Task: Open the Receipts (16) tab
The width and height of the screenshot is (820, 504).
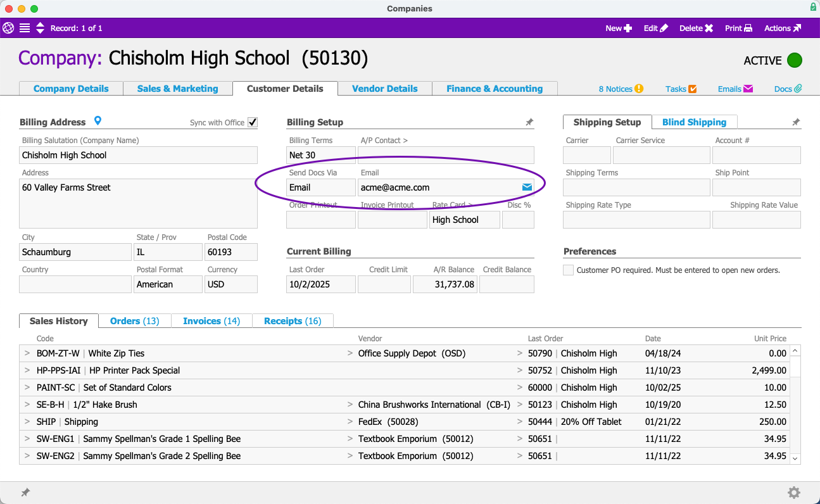Action: [x=293, y=321]
